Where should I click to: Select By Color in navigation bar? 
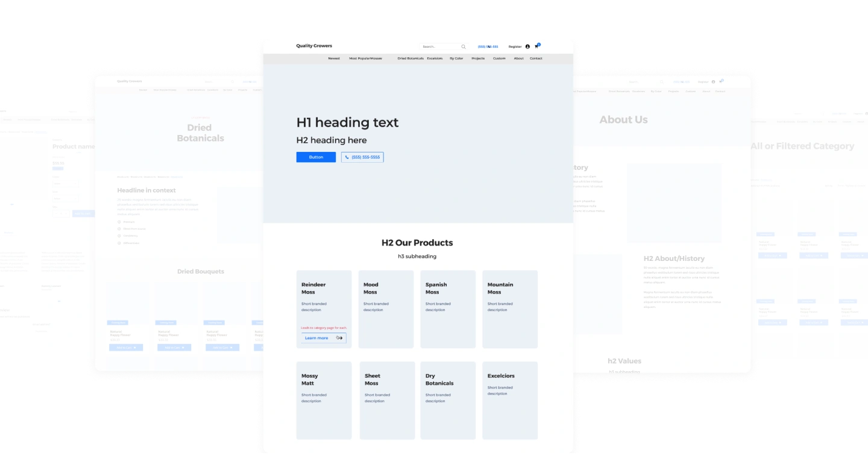[x=456, y=58]
